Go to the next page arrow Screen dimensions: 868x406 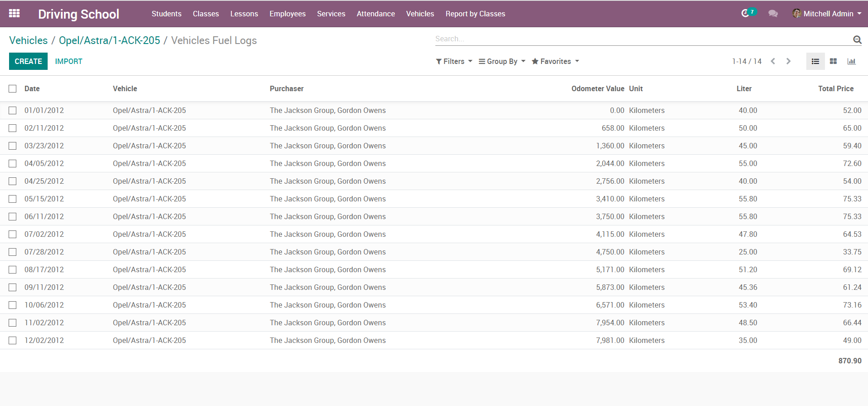tap(788, 61)
